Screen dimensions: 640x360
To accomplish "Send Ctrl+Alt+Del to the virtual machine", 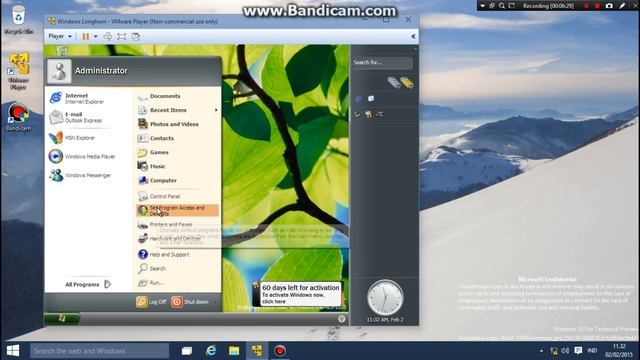I will 108,36.
